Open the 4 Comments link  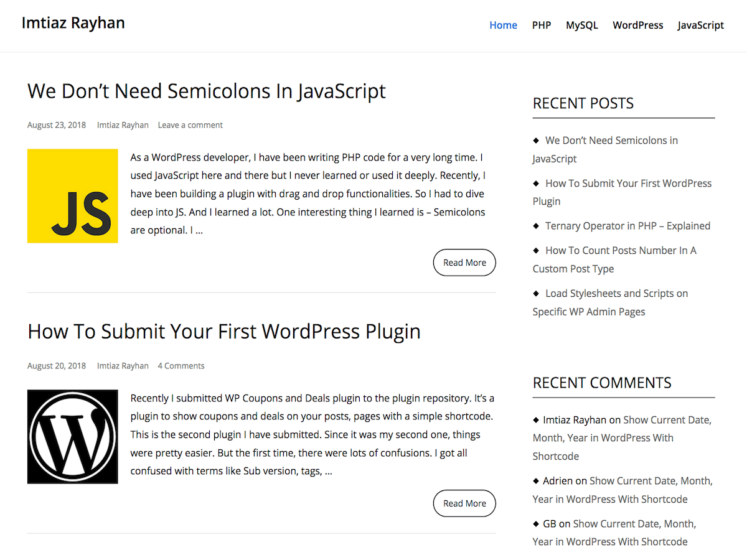[x=181, y=366]
